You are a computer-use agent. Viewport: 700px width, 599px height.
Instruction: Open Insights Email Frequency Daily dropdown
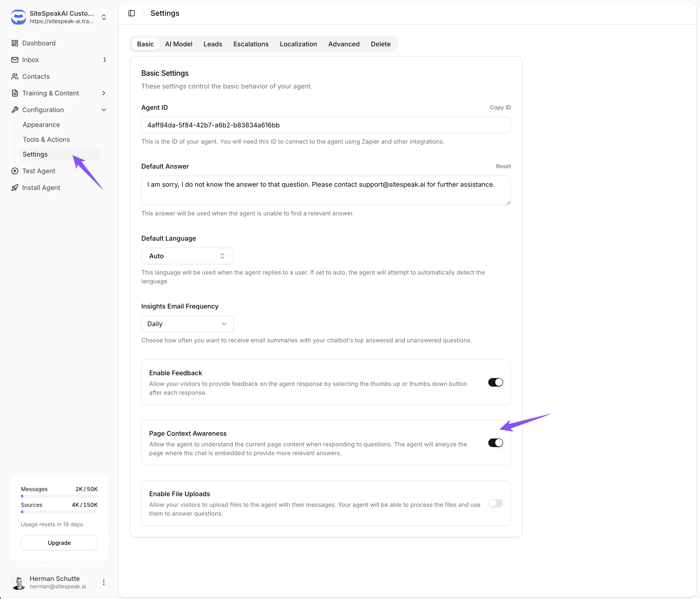click(x=187, y=324)
